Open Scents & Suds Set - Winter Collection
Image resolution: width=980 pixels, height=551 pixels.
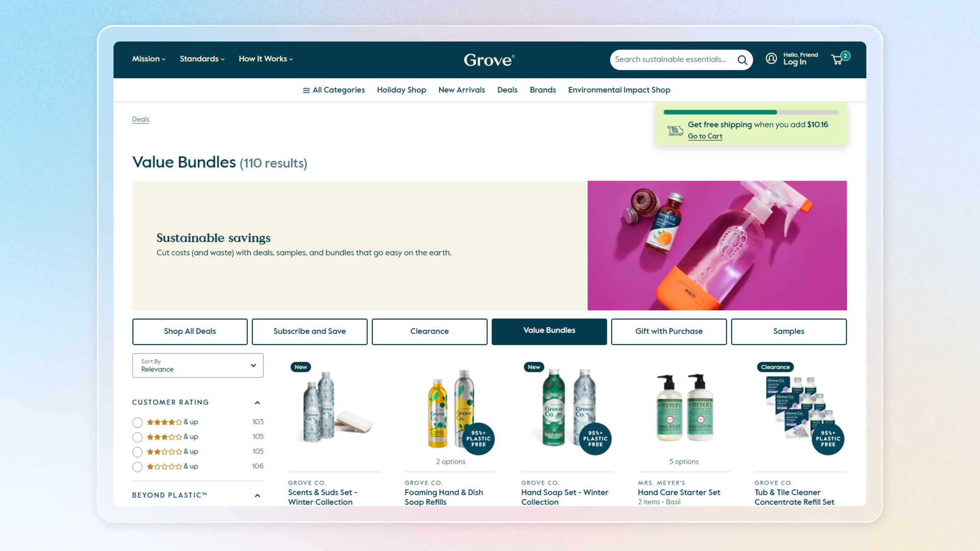[x=322, y=497]
